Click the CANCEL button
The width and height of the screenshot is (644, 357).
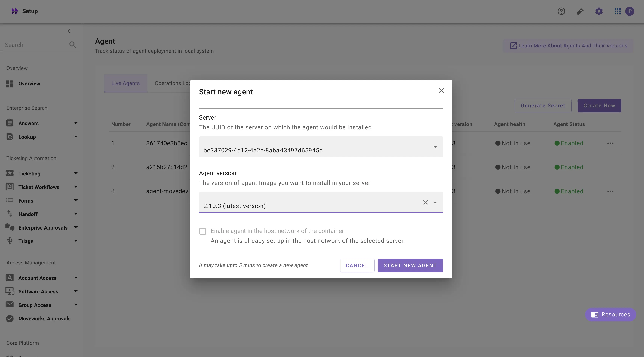(x=357, y=266)
